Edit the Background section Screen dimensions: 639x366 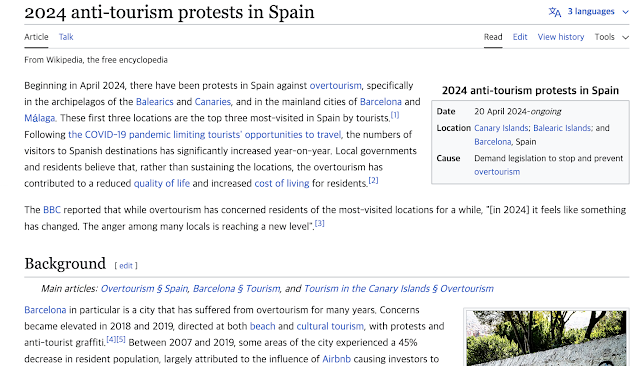point(126,266)
